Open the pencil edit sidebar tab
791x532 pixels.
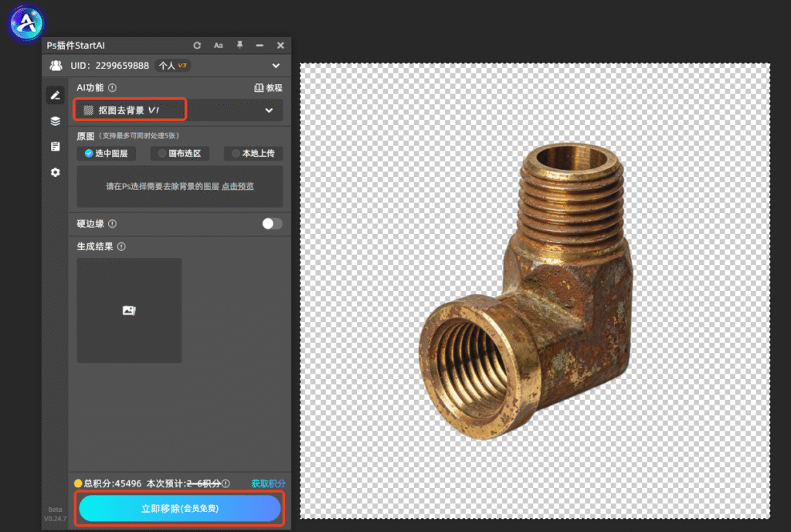click(55, 95)
